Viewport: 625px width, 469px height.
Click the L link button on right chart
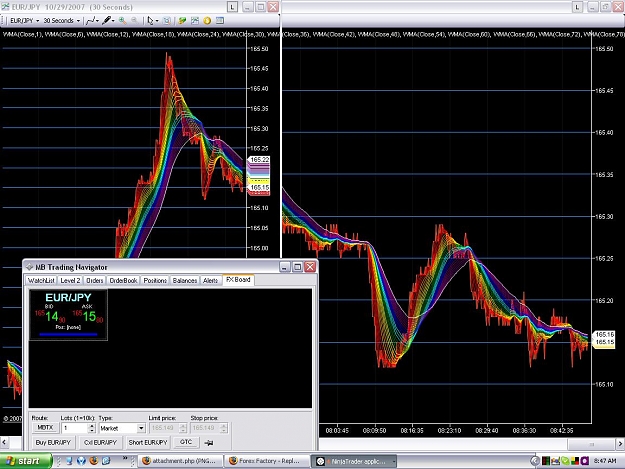click(577, 7)
